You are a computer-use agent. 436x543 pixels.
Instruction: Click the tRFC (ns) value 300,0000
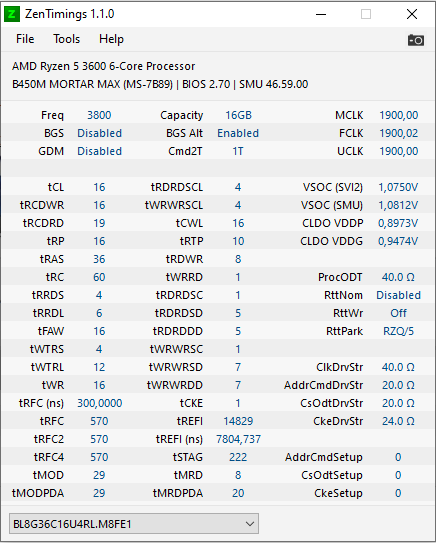[99, 403]
